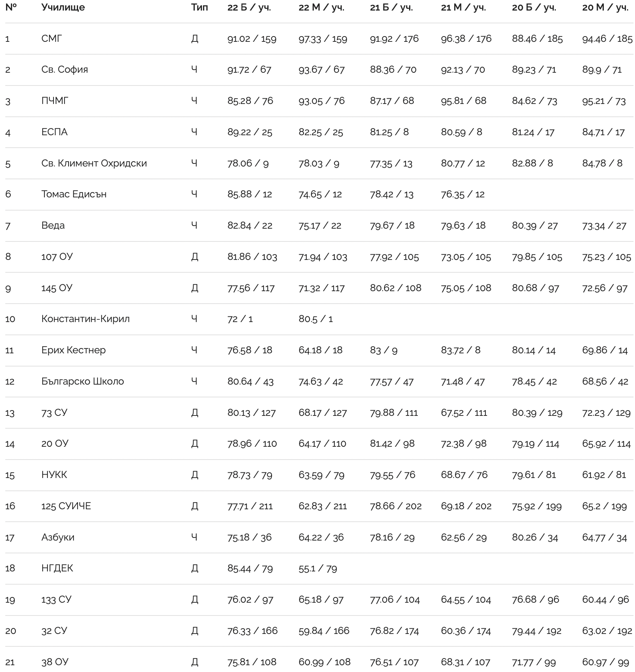Click the НГДЕК school name
The width and height of the screenshot is (635, 672).
coord(57,568)
